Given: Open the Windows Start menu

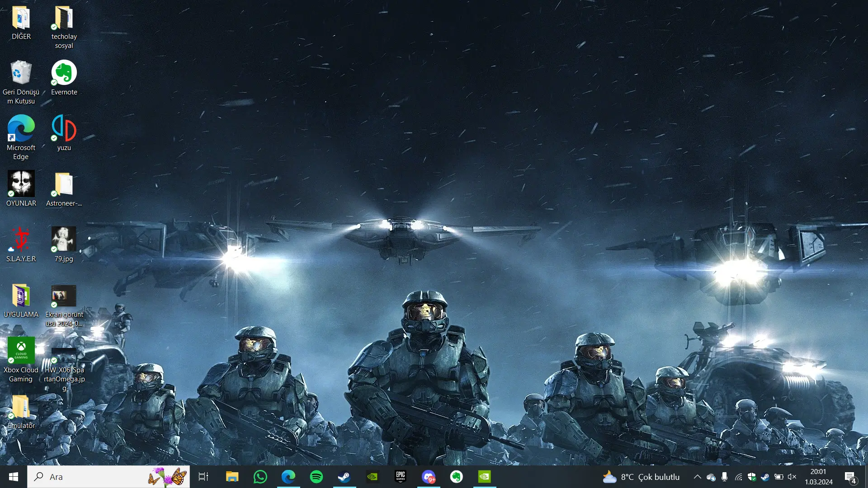Looking at the screenshot, I should click(14, 477).
